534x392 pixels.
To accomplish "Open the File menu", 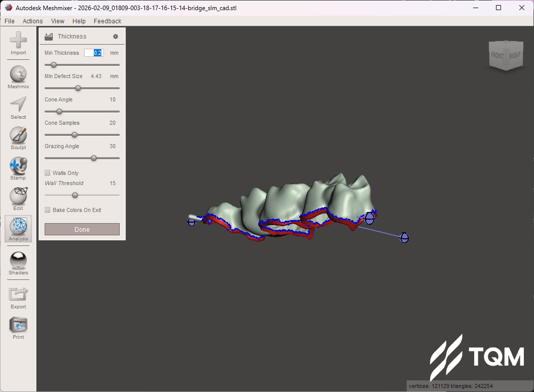I will click(x=9, y=21).
